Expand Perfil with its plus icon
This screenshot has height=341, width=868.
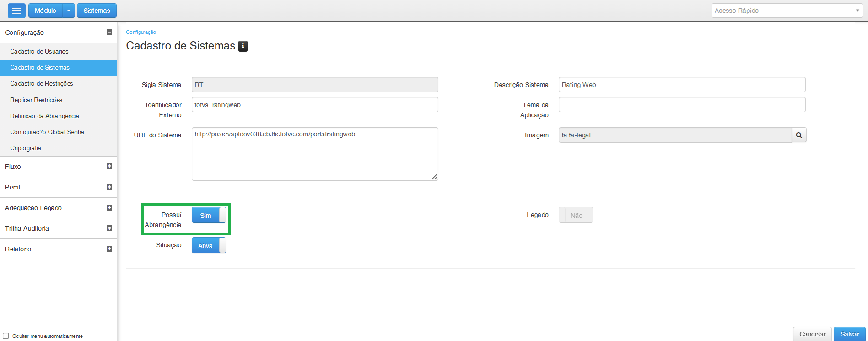109,187
